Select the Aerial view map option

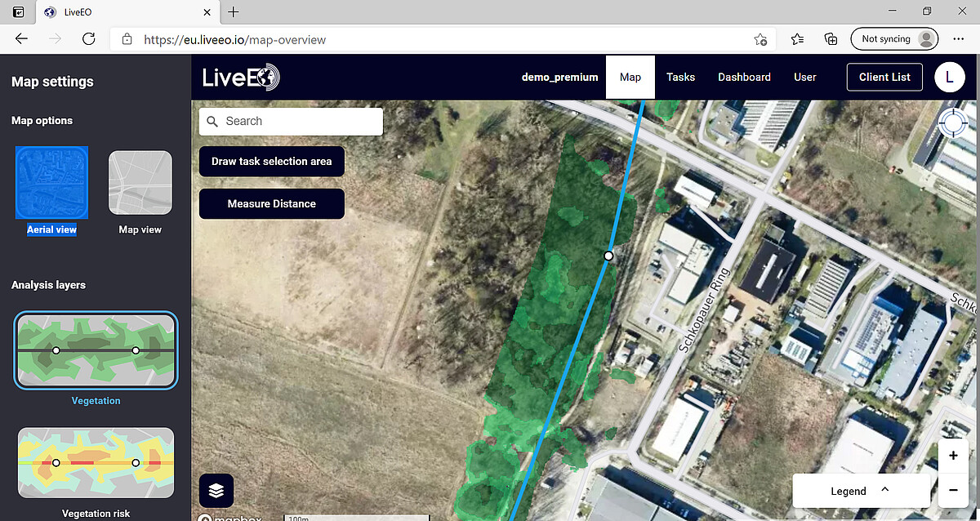click(x=51, y=182)
